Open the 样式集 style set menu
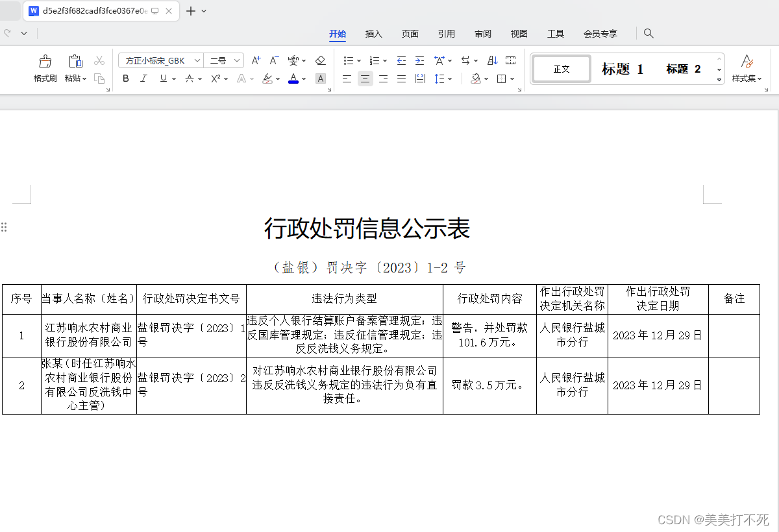 pyautogui.click(x=747, y=69)
